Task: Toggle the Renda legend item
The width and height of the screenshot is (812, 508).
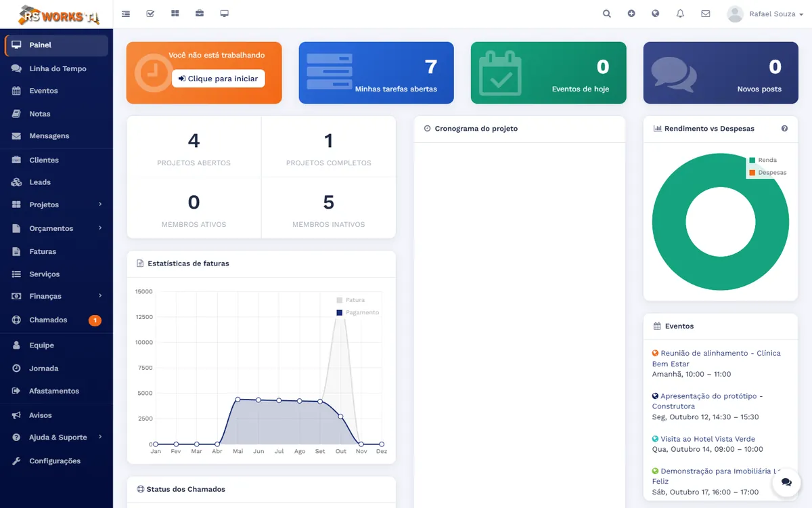Action: pyautogui.click(x=763, y=161)
